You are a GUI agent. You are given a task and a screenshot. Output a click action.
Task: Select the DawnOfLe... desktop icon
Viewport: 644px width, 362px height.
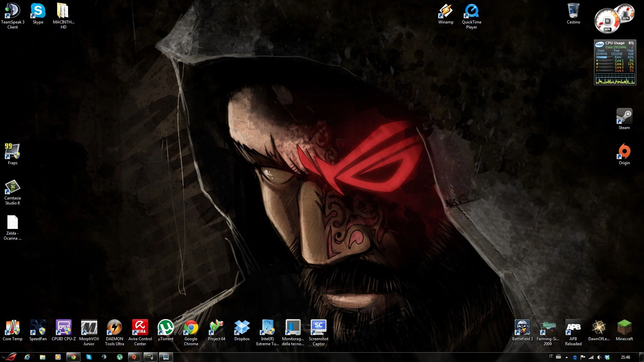(599, 330)
